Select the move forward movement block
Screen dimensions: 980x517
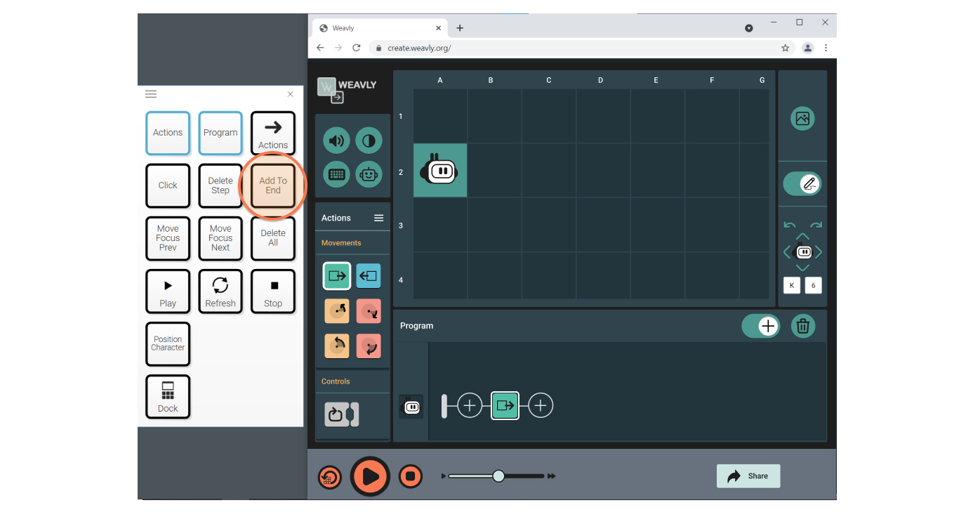point(336,275)
